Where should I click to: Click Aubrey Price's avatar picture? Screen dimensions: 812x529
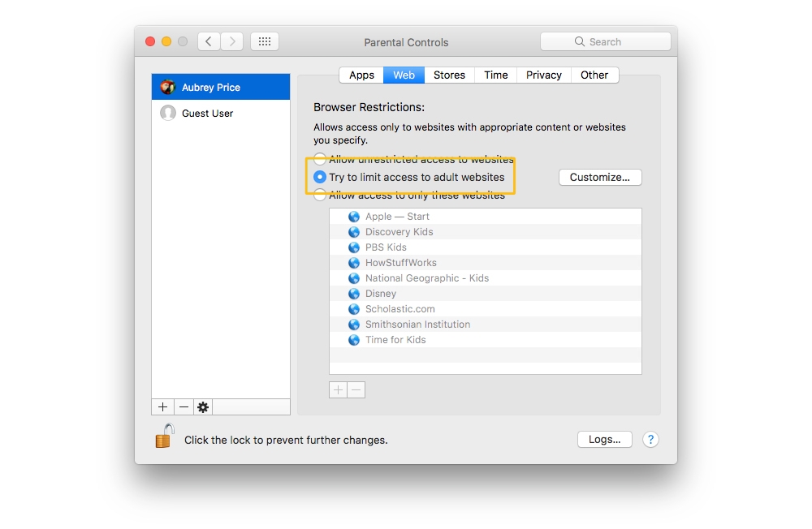click(168, 87)
